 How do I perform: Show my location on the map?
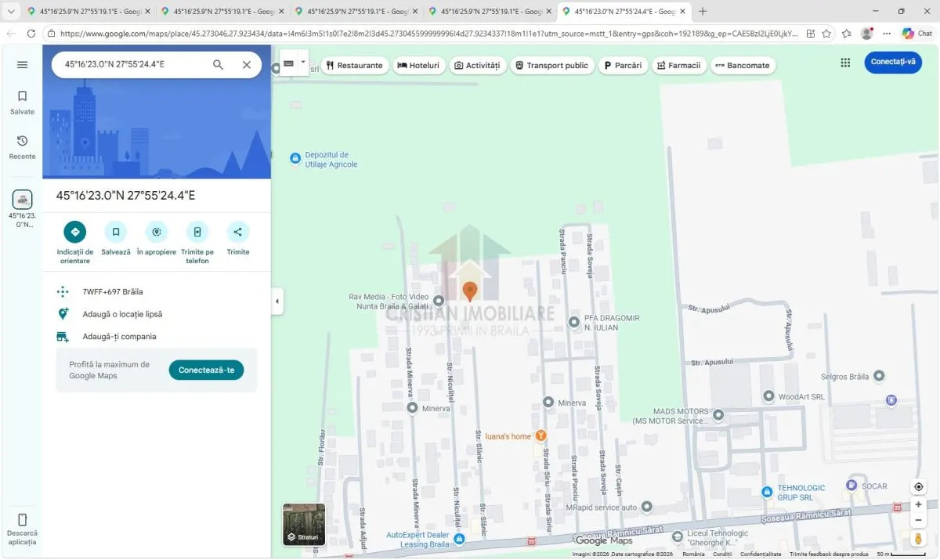[919, 486]
